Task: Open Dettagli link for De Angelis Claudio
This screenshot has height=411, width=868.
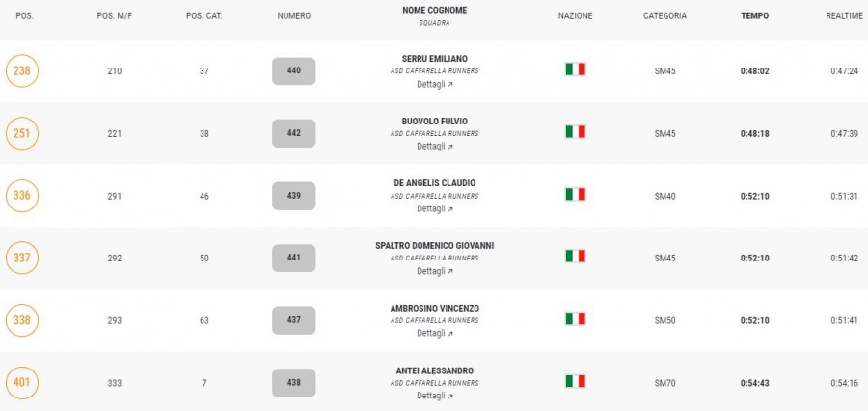Action: pos(435,208)
